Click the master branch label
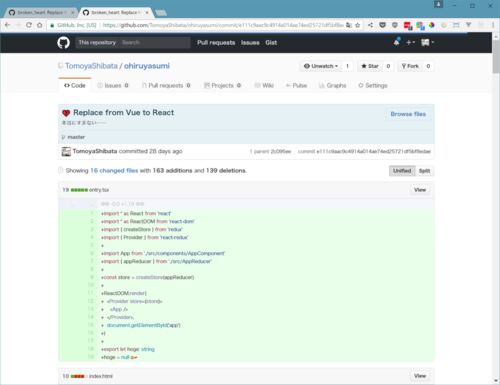This screenshot has width=500, height=385. pyautogui.click(x=76, y=137)
